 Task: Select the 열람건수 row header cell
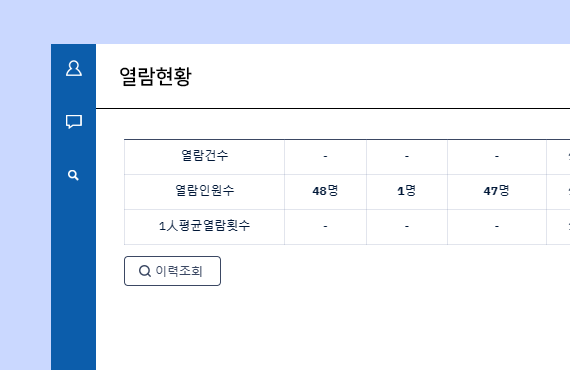click(204, 157)
